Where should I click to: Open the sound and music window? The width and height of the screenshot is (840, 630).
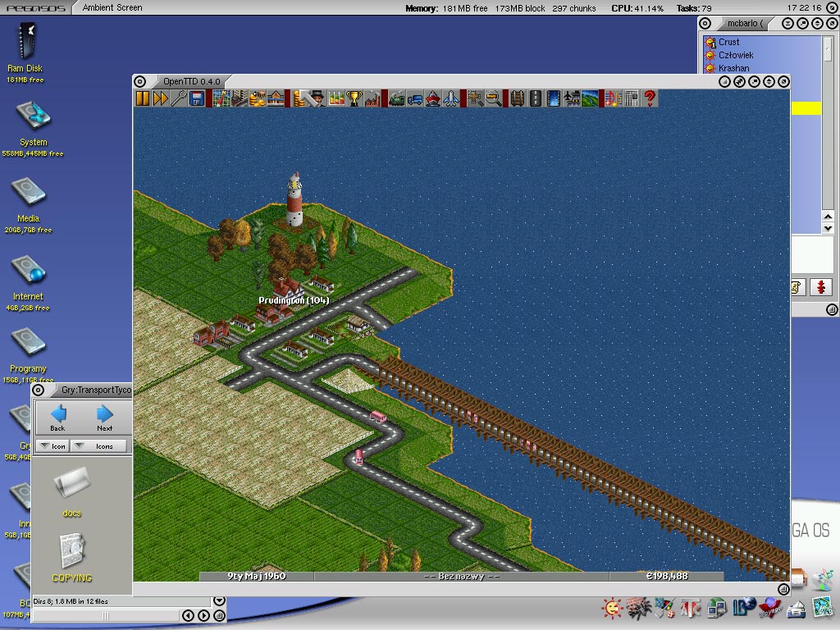point(614,98)
